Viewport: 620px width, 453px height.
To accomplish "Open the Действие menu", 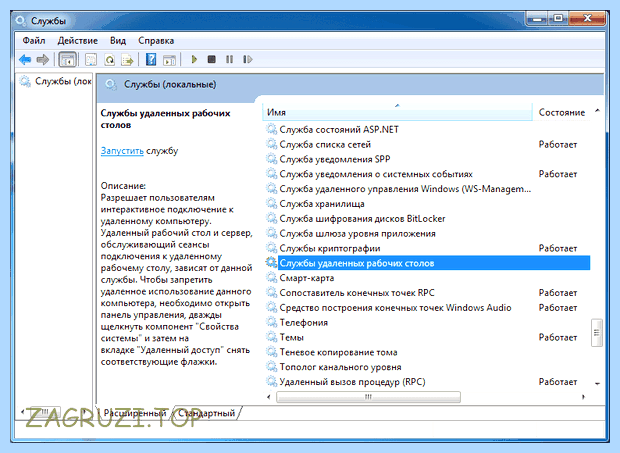I will coord(78,41).
